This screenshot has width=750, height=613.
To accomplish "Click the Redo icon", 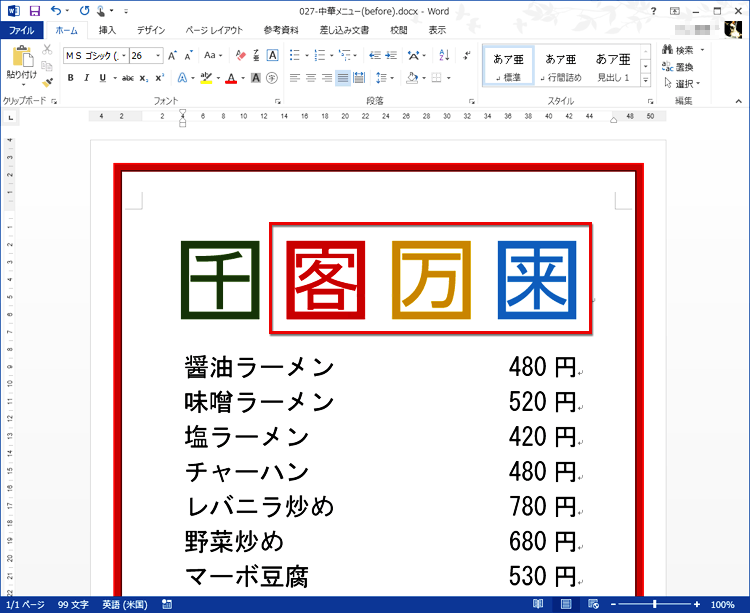I will tap(85, 11).
